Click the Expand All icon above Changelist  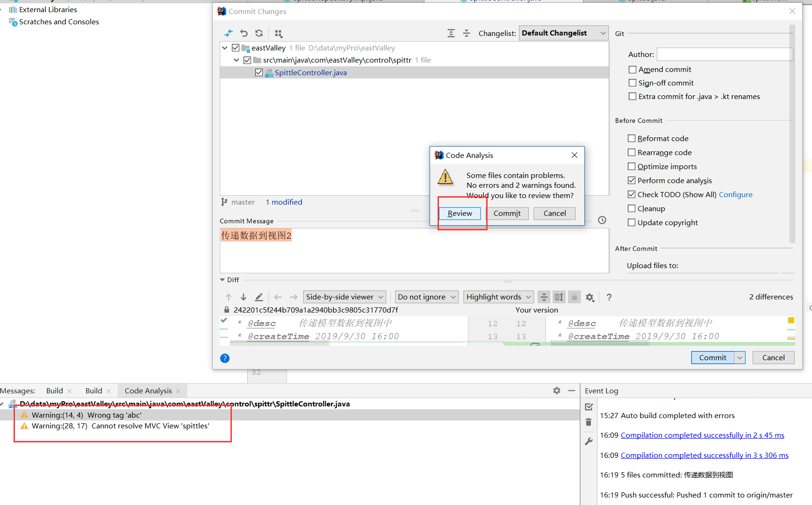pyautogui.click(x=451, y=33)
